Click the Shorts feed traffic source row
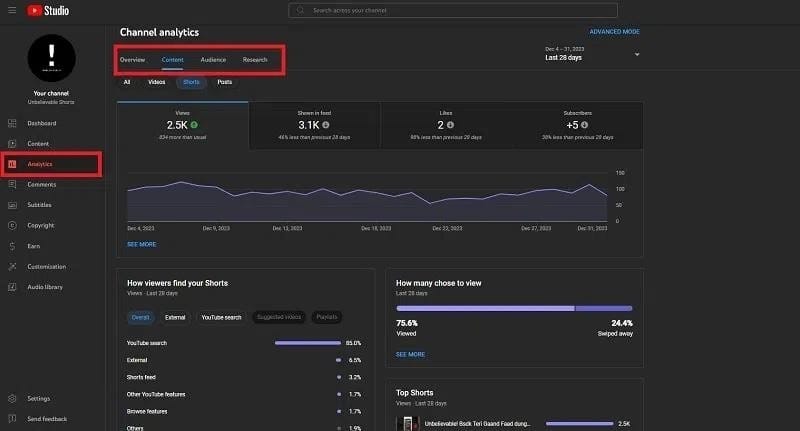This screenshot has width=800, height=431. pyautogui.click(x=244, y=377)
